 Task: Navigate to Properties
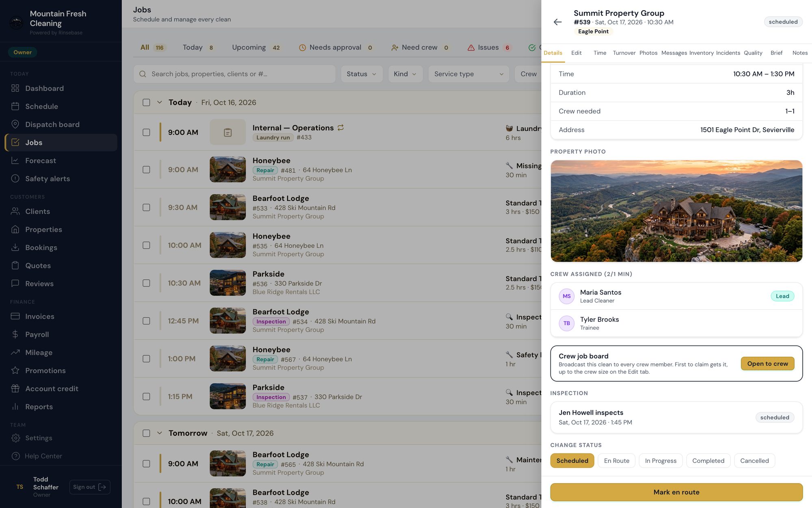tap(61, 230)
